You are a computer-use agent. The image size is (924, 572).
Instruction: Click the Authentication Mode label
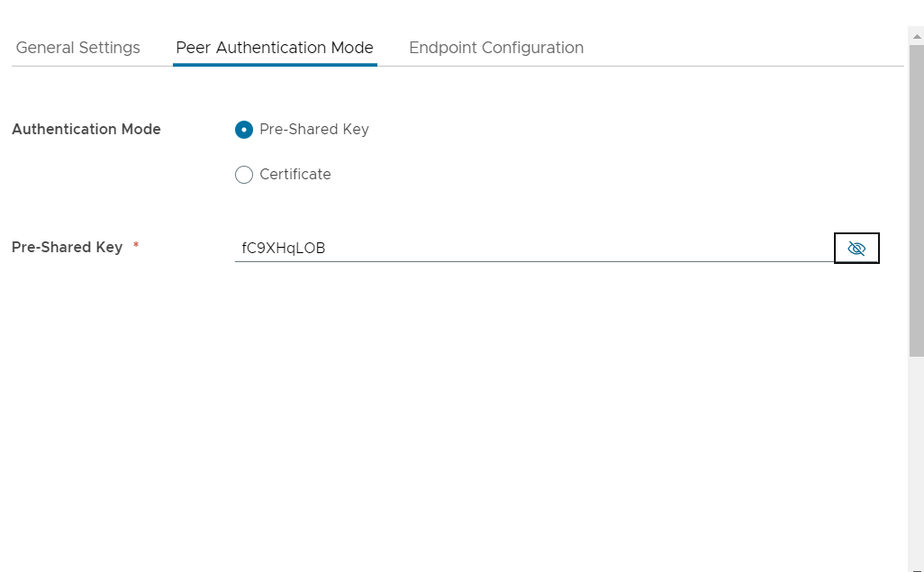[86, 130]
